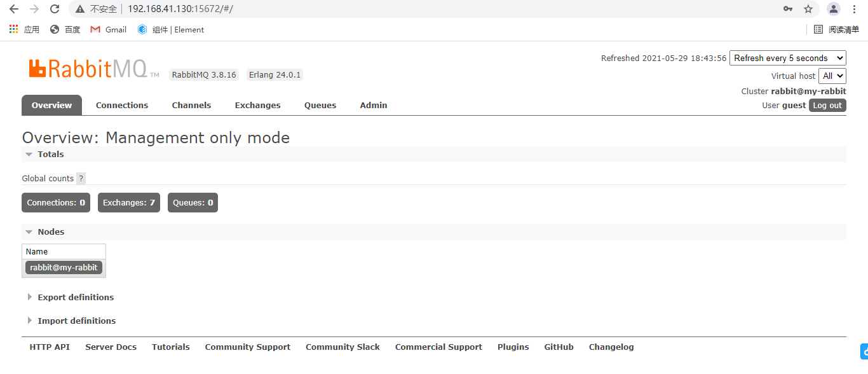This screenshot has height=374, width=868.
Task: Click the Refreshed timestamp text
Action: [x=663, y=58]
